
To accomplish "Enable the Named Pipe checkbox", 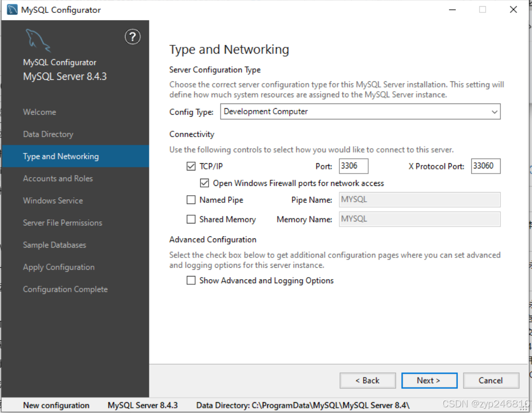I will 191,199.
